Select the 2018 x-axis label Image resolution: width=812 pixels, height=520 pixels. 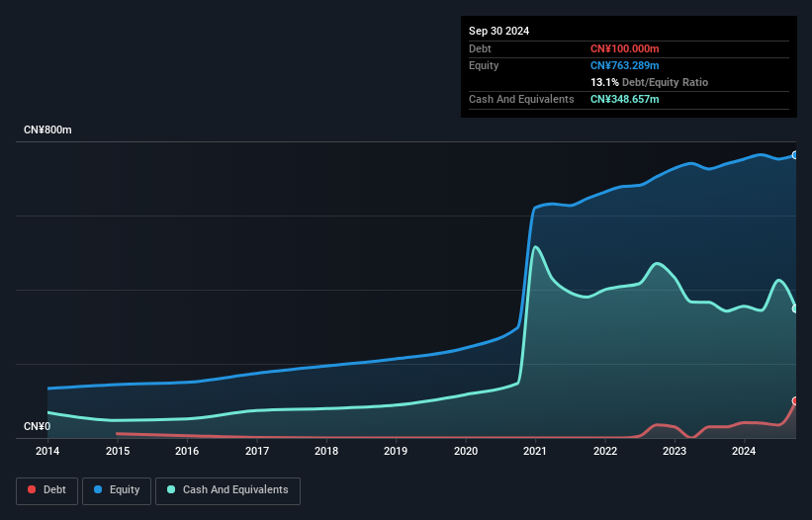[x=326, y=451]
